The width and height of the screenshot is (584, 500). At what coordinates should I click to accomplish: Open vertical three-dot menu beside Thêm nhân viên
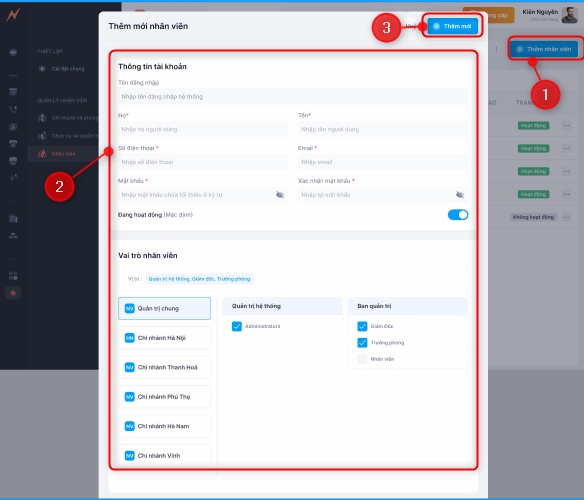[496, 49]
